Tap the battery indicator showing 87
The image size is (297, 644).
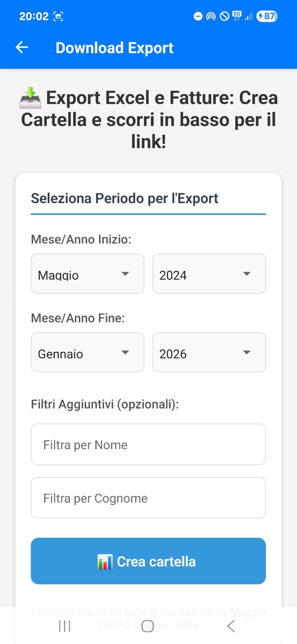[x=267, y=16]
